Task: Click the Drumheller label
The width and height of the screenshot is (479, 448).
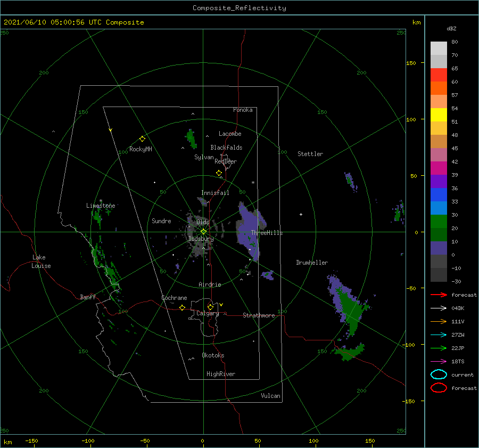Action: click(312, 263)
